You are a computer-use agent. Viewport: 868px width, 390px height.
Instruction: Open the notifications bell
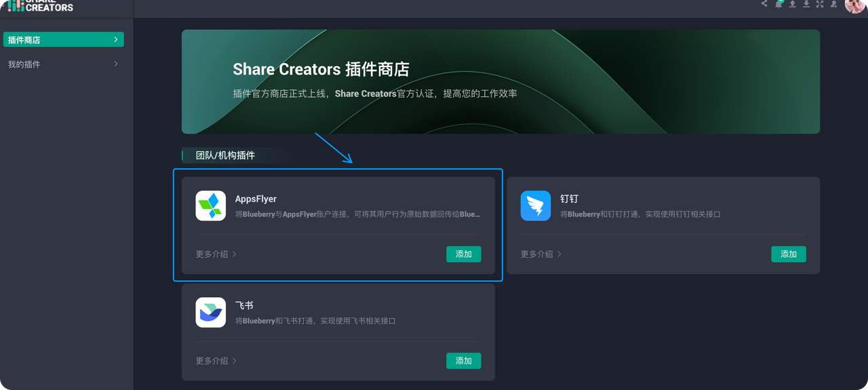(x=778, y=3)
